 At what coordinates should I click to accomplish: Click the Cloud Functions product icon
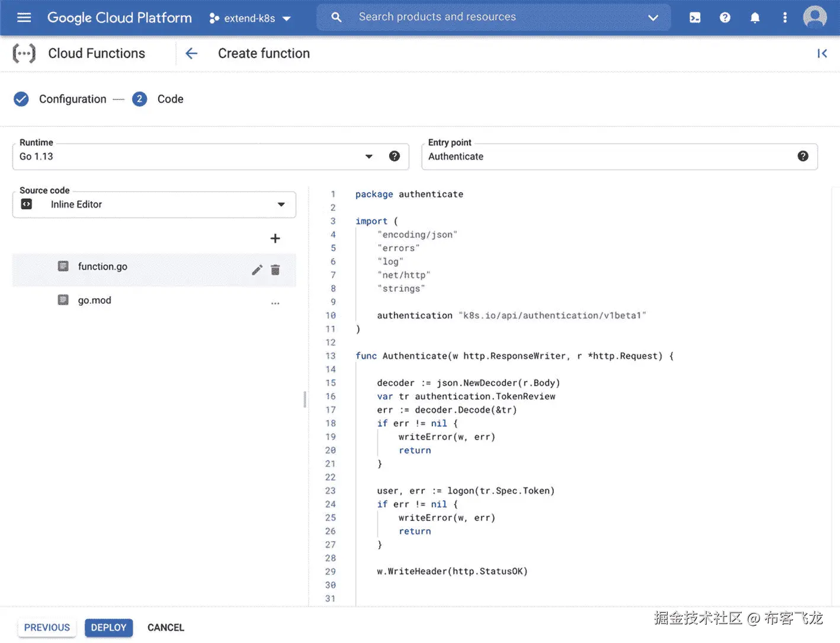pos(24,53)
